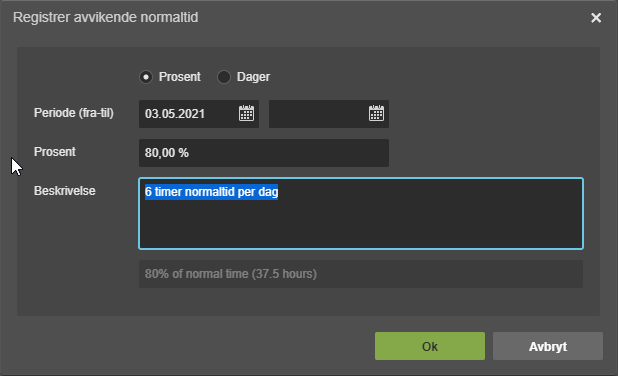Confirm with the green Ok button
618x376 pixels.
[430, 346]
